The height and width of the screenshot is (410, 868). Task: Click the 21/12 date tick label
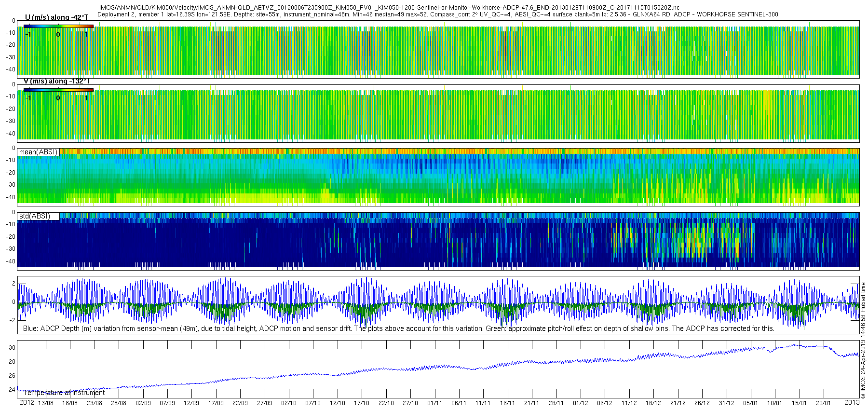(678, 403)
